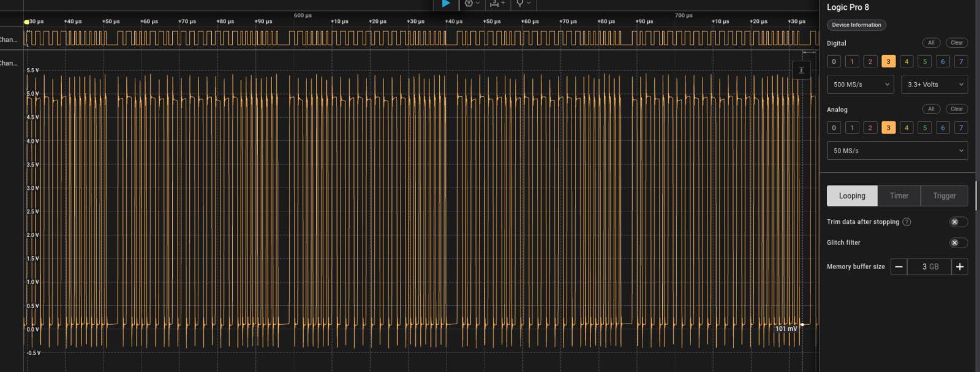Open Device Information

pyautogui.click(x=856, y=25)
